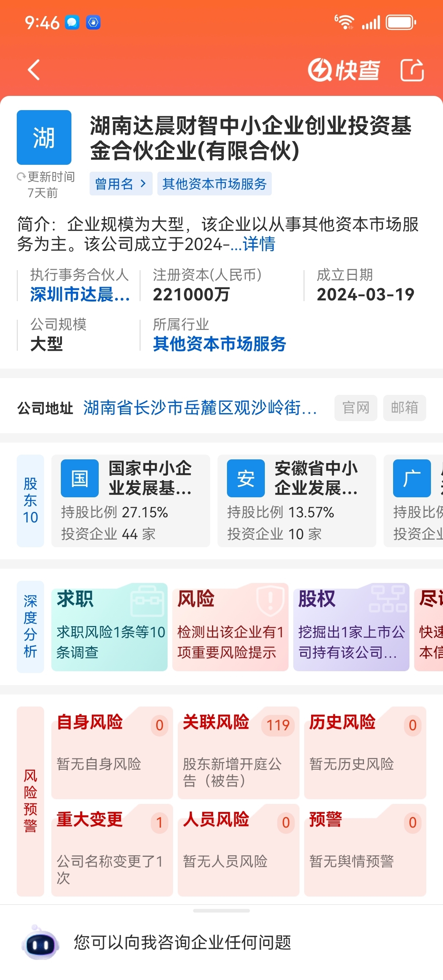Tap the 官网 button
The width and height of the screenshot is (443, 980).
click(x=356, y=408)
